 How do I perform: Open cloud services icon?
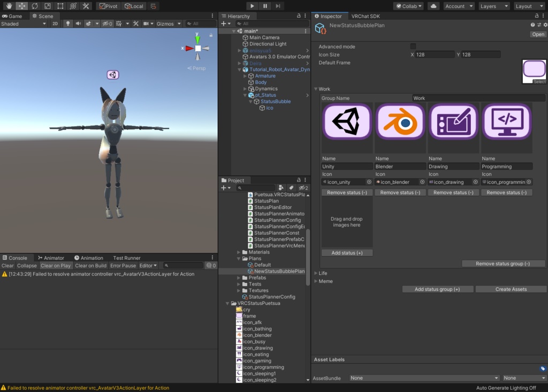pos(433,6)
